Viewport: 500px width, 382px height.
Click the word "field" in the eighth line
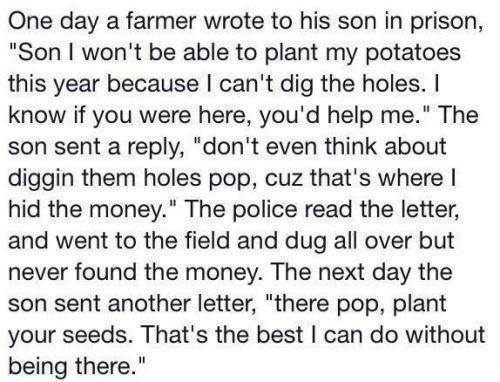pyautogui.click(x=208, y=240)
